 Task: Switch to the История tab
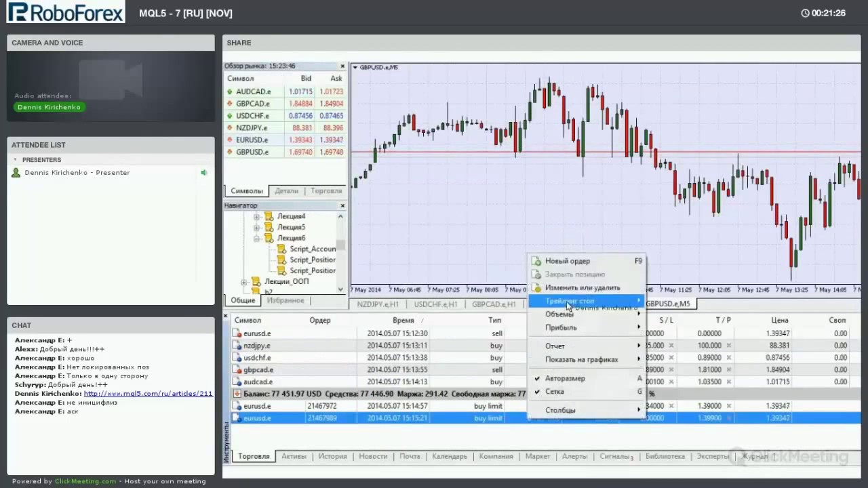[332, 456]
